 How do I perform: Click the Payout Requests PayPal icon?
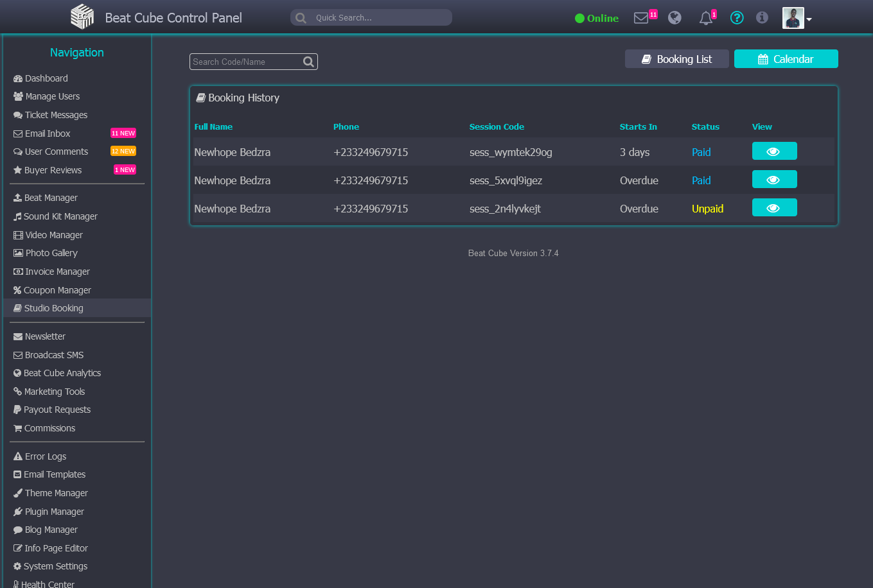[x=17, y=410]
